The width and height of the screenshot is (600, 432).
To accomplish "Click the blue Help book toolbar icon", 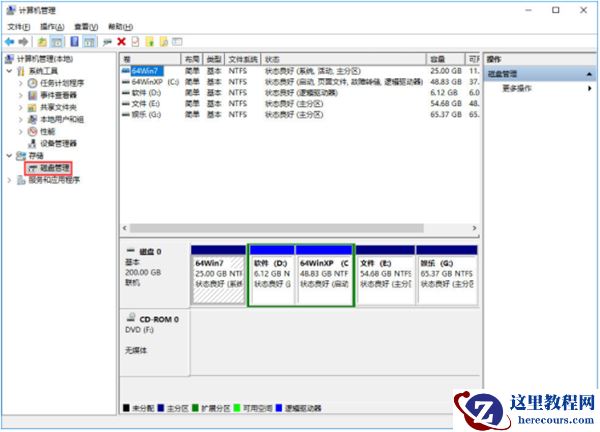I will pyautogui.click(x=75, y=42).
